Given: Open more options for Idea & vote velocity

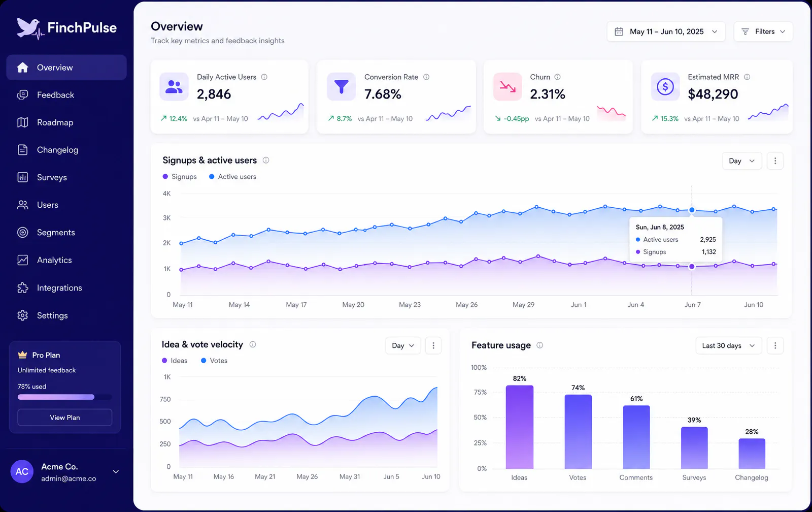Looking at the screenshot, I should 433,345.
